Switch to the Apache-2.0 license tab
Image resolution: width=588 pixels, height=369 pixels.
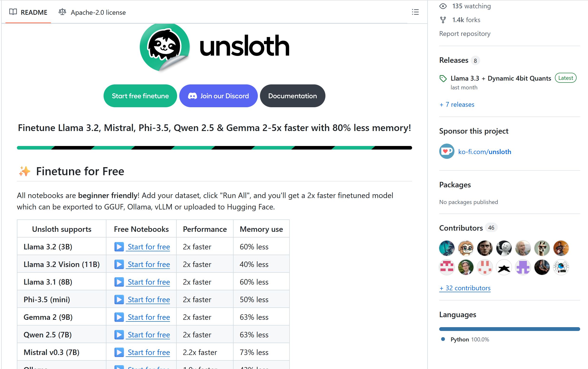(92, 12)
